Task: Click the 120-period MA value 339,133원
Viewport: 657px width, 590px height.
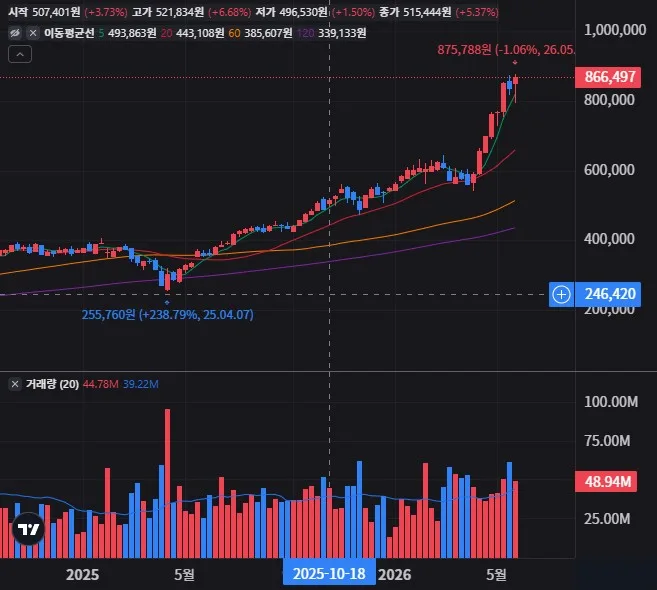Action: tap(342, 33)
